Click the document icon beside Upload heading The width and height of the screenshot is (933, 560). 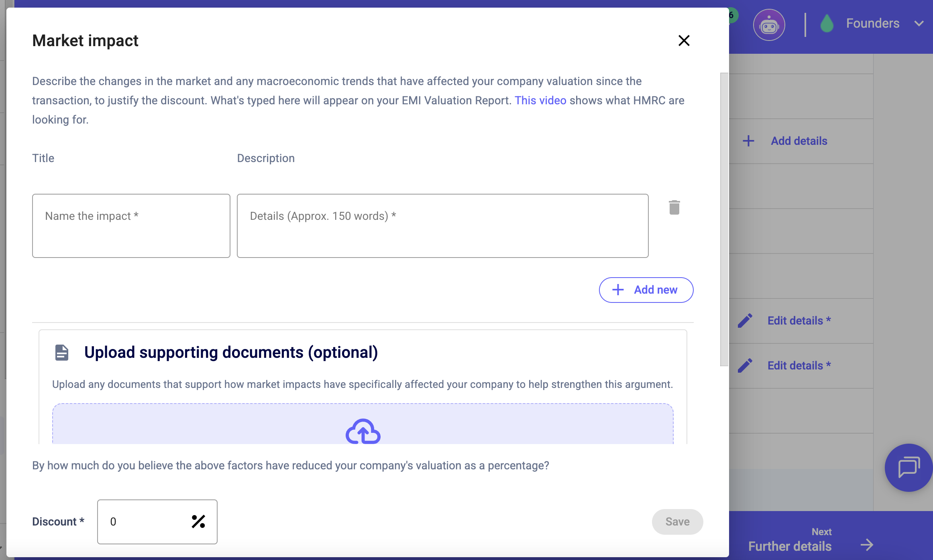[62, 353]
